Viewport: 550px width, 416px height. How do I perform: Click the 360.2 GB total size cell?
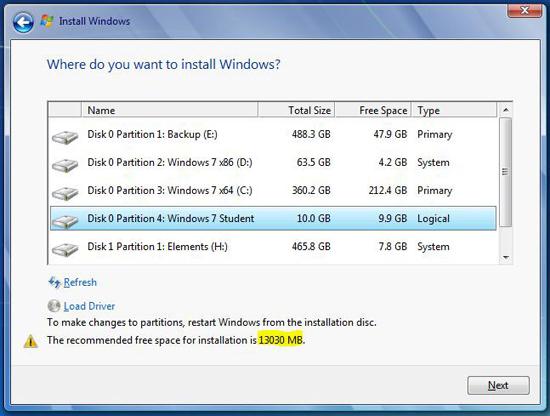click(x=311, y=190)
